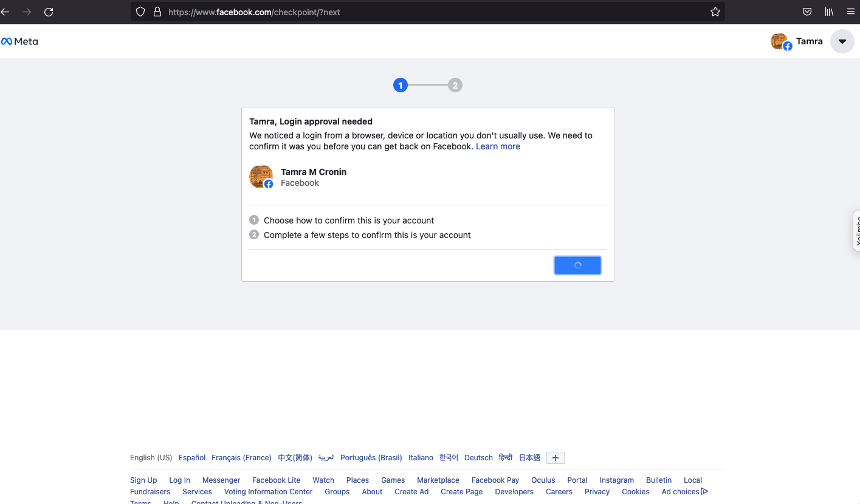860x504 pixels.
Task: Click Tamra M Cronin profile picture
Action: coord(261,177)
